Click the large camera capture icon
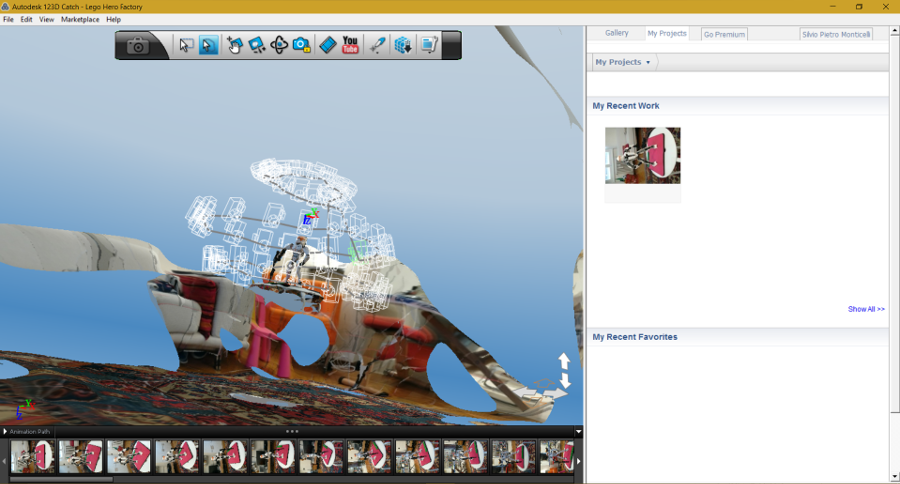The image size is (900, 484). (138, 45)
